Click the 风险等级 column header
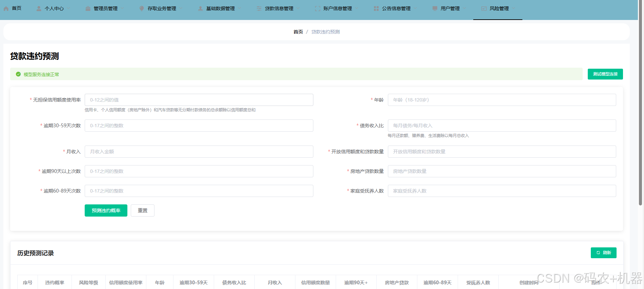The width and height of the screenshot is (644, 289). 88,283
